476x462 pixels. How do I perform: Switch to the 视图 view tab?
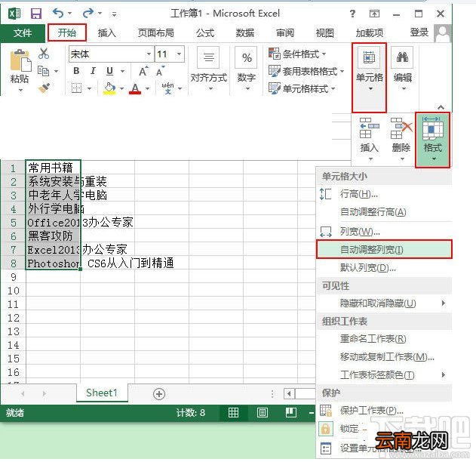pos(325,32)
